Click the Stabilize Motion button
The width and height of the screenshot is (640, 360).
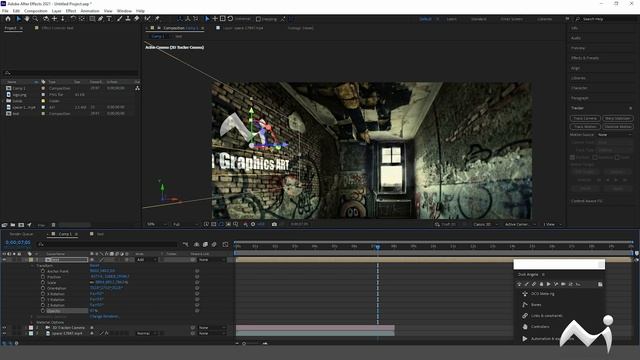click(618, 127)
